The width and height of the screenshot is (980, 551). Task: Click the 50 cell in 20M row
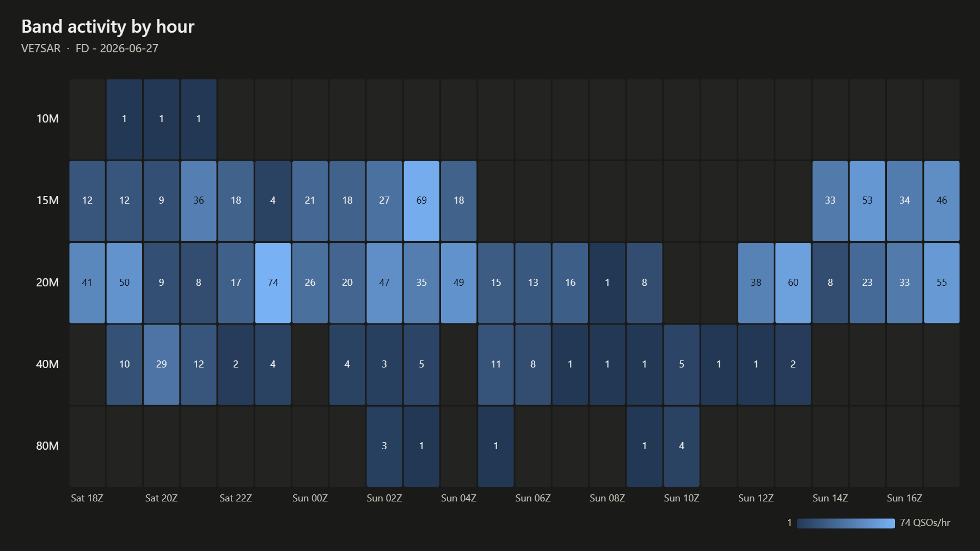point(124,283)
